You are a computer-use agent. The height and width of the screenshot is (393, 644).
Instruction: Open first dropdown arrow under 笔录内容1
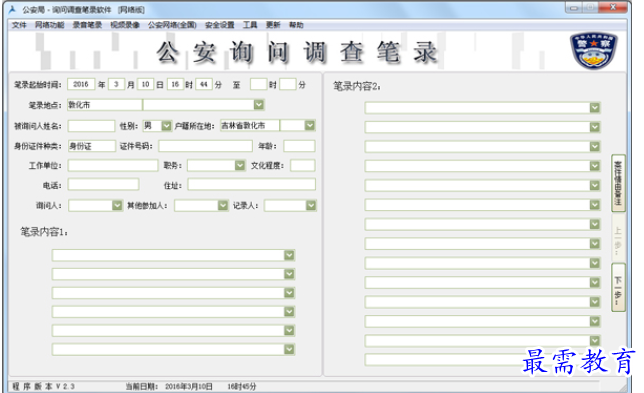pyautogui.click(x=290, y=255)
